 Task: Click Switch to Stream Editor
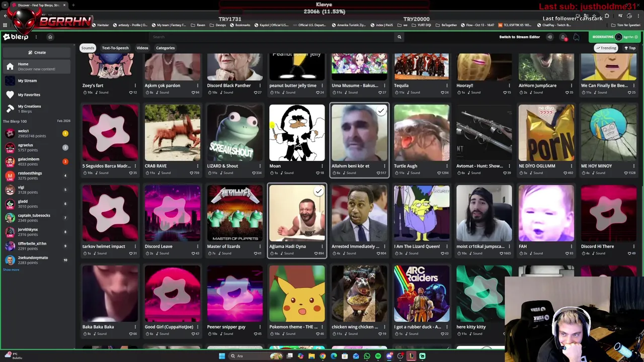pos(519,37)
